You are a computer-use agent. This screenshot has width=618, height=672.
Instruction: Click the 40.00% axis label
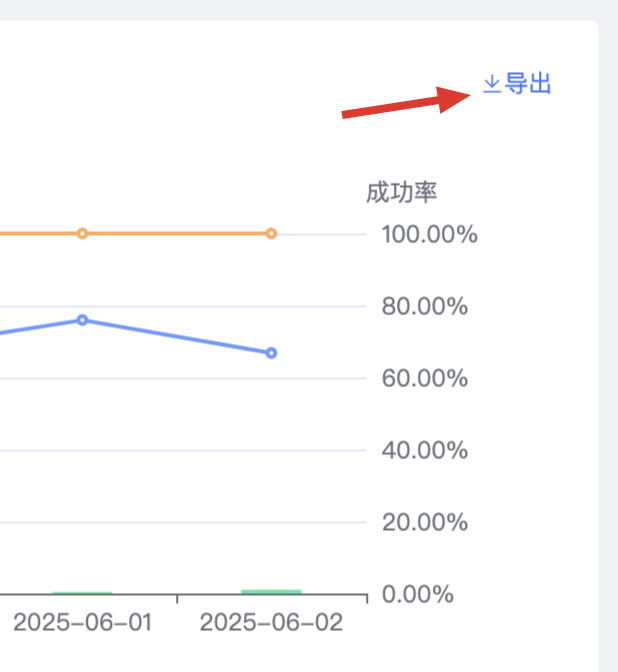click(x=424, y=450)
